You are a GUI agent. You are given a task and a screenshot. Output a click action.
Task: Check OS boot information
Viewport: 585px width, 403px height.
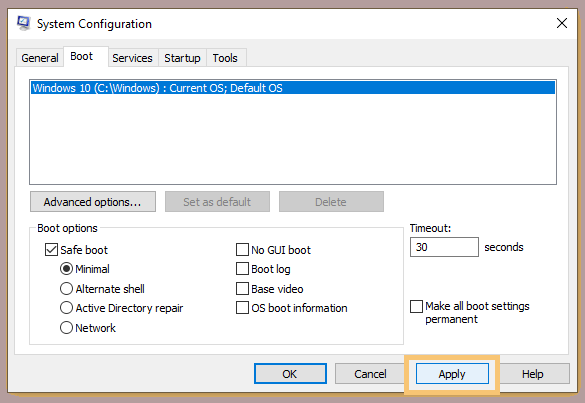[243, 308]
